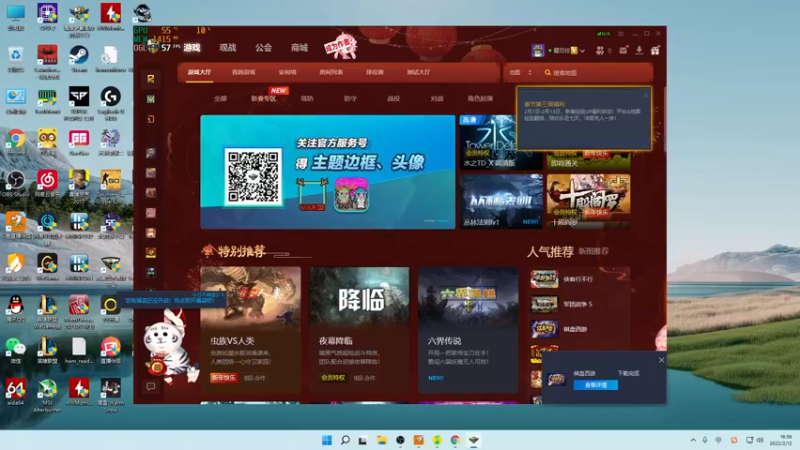The image size is (800, 450).
Task: Close the 春节 welfare notification popup
Action: pyautogui.click(x=646, y=95)
